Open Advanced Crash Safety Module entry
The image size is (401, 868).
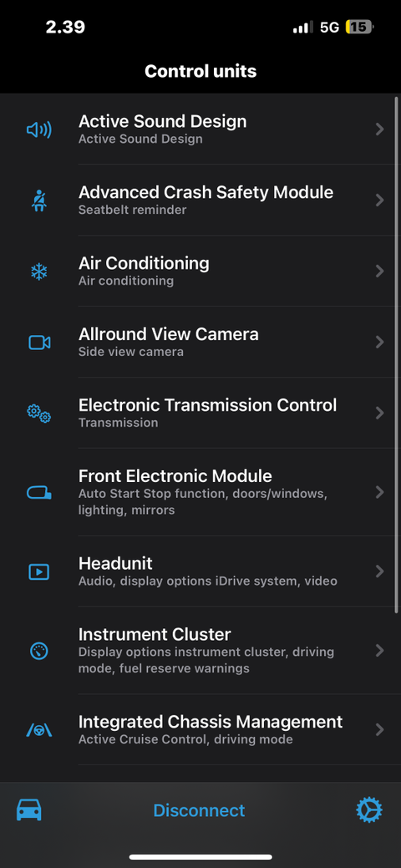(x=200, y=201)
